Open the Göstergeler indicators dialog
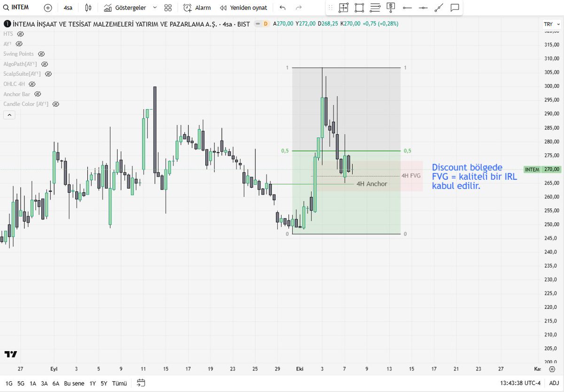 (125, 8)
